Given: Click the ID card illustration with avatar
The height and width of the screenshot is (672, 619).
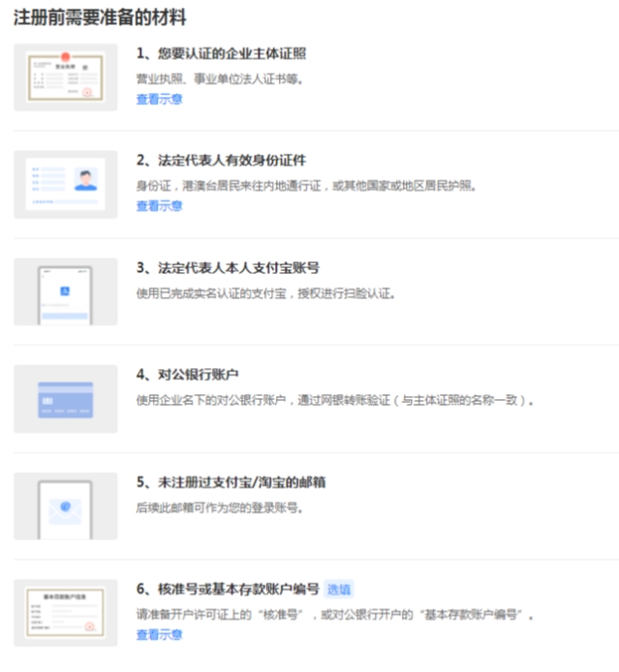Looking at the screenshot, I should click(x=66, y=184).
